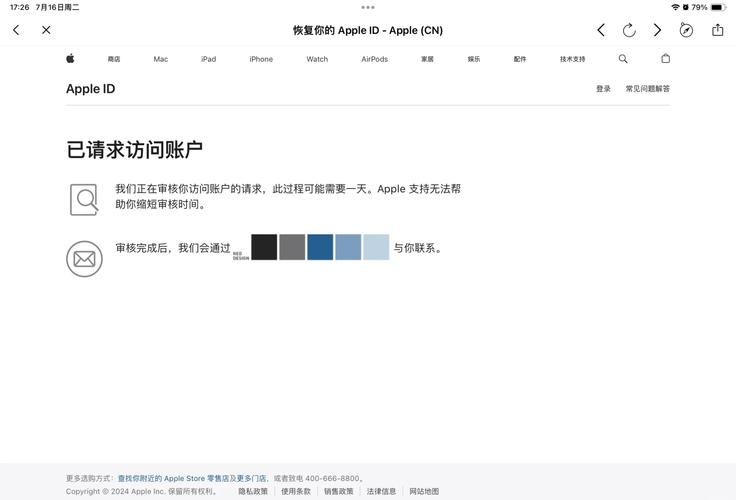This screenshot has width=736, height=500.
Task: Click the envelope mail icon
Action: coord(84,259)
